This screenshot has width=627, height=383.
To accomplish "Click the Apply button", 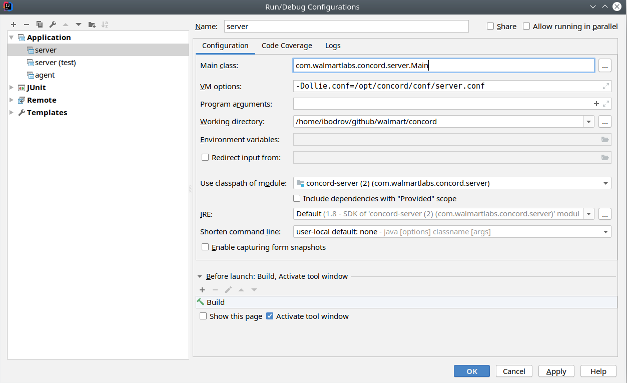I will click(556, 371).
